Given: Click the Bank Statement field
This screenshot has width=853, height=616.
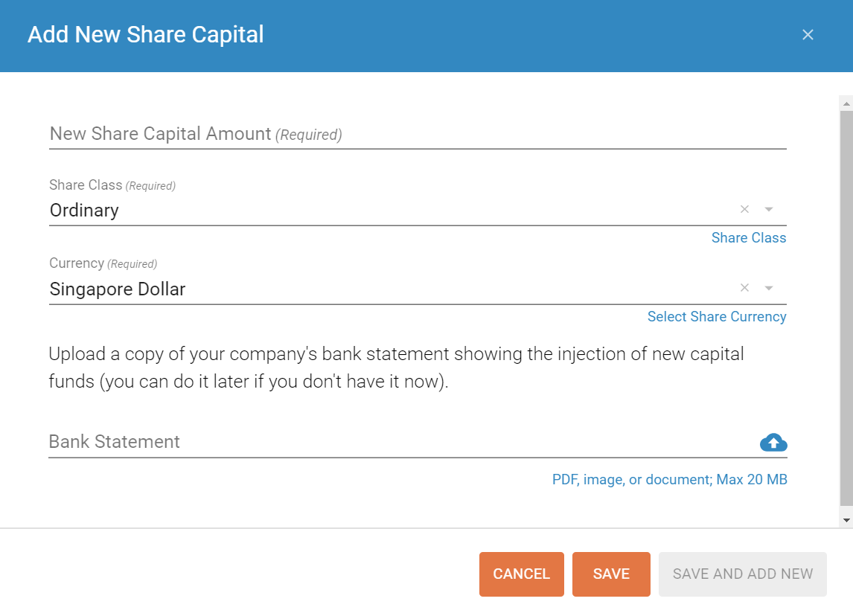Looking at the screenshot, I should [298, 442].
